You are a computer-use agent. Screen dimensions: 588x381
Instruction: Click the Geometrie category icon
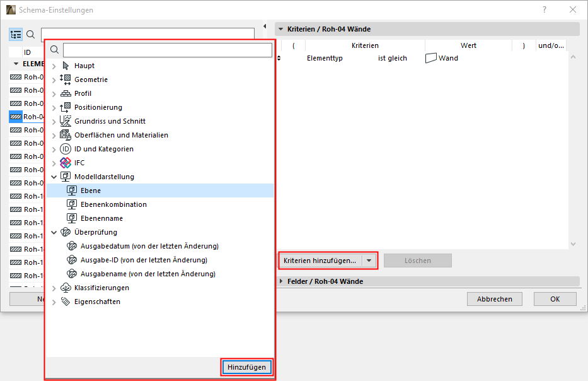pyautogui.click(x=66, y=79)
